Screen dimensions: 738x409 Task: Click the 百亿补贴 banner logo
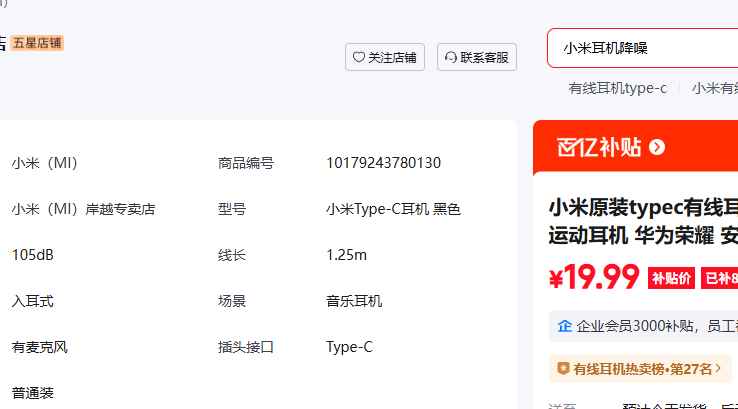(x=599, y=148)
